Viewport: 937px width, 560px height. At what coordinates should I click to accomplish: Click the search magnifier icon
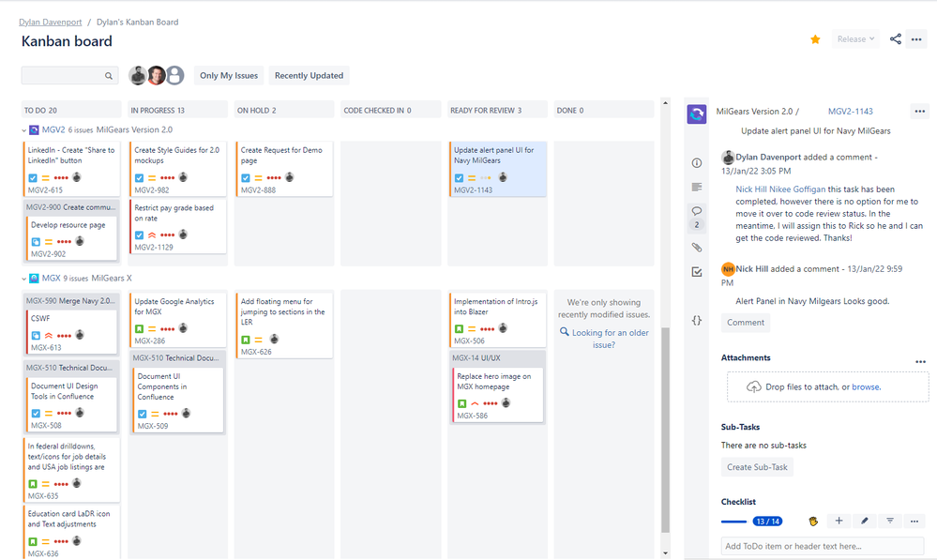[x=109, y=76]
